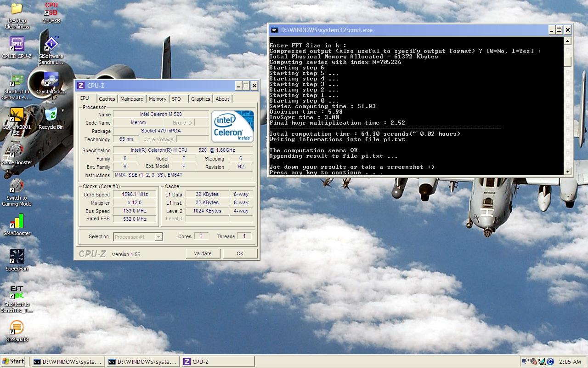Click the Bus Speed value 133.0 MHz
The height and width of the screenshot is (368, 588).
[135, 211]
